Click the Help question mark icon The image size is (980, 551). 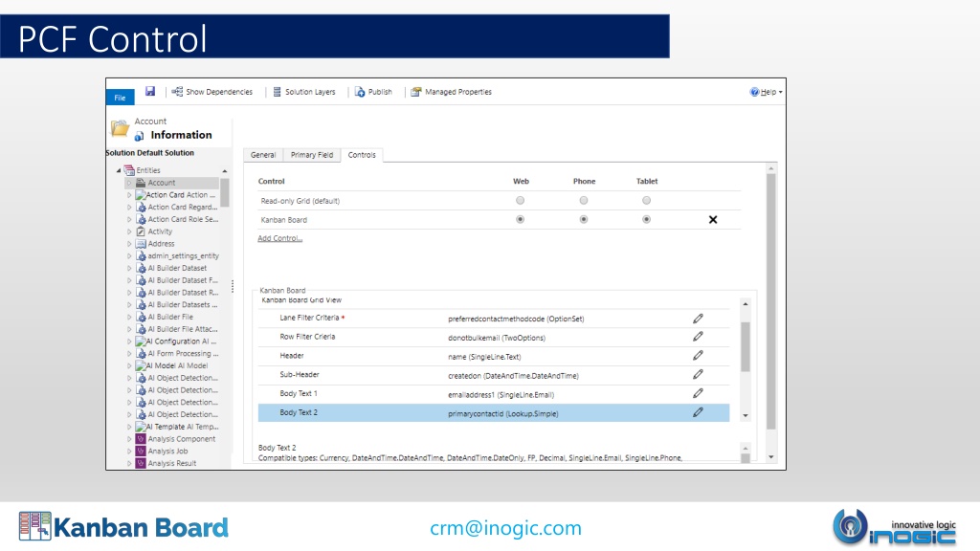click(754, 92)
